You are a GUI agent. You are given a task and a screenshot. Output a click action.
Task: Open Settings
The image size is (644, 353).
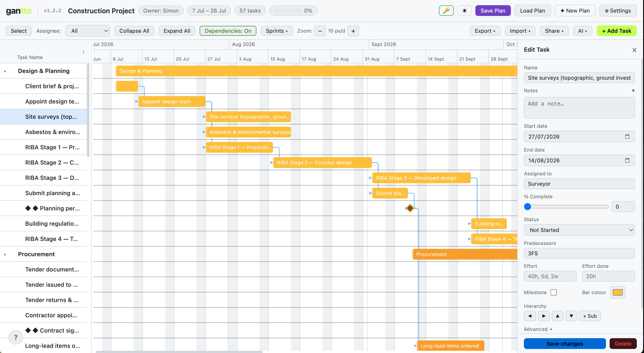point(618,11)
